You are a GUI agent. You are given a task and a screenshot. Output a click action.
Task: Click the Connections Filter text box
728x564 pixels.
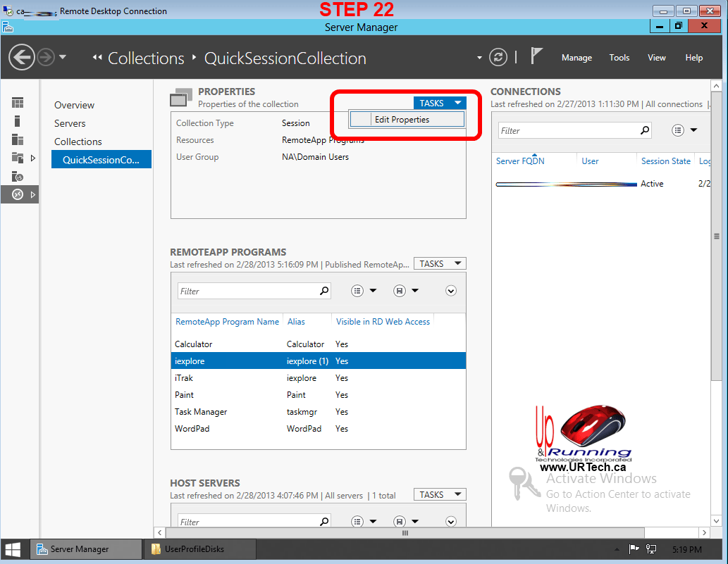(568, 130)
